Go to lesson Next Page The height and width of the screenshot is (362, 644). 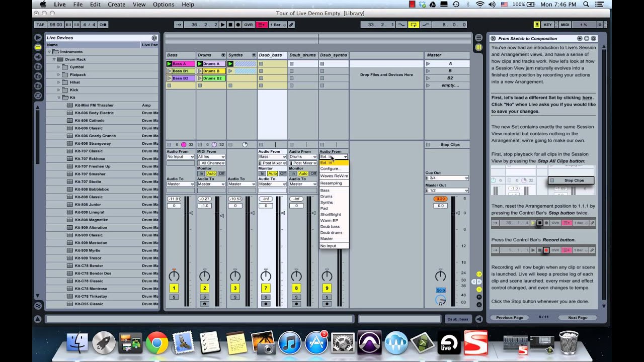[x=577, y=318]
